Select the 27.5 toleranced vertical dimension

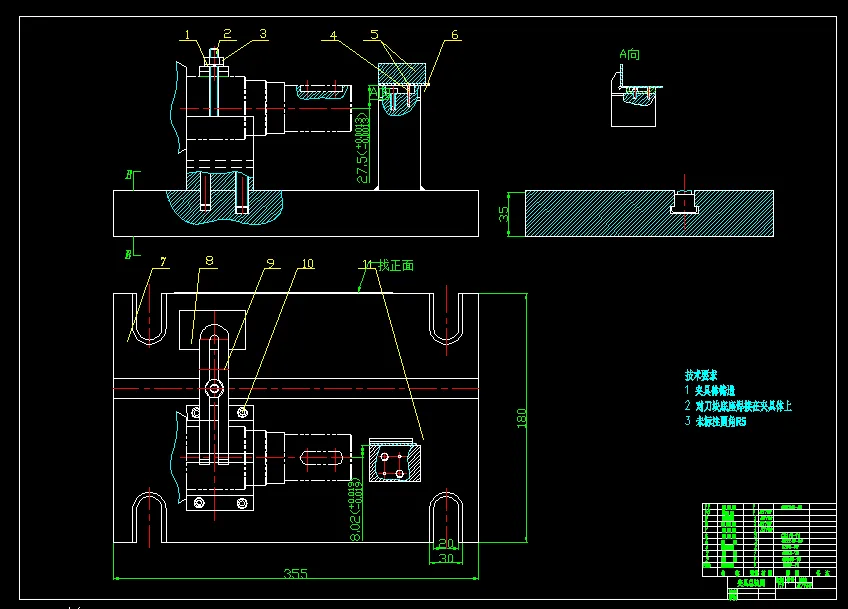pos(363,148)
